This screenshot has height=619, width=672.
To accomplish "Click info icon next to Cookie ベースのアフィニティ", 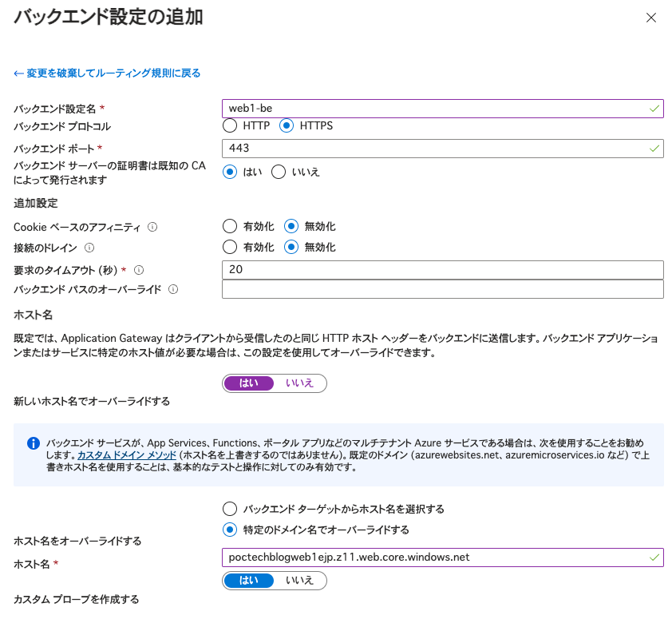I will point(152,227).
